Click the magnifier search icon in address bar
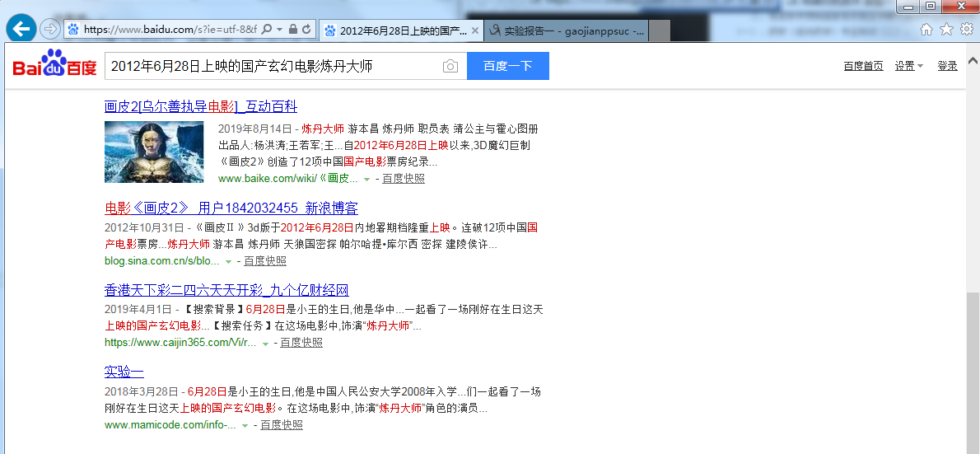This screenshot has width=980, height=454. (x=266, y=30)
